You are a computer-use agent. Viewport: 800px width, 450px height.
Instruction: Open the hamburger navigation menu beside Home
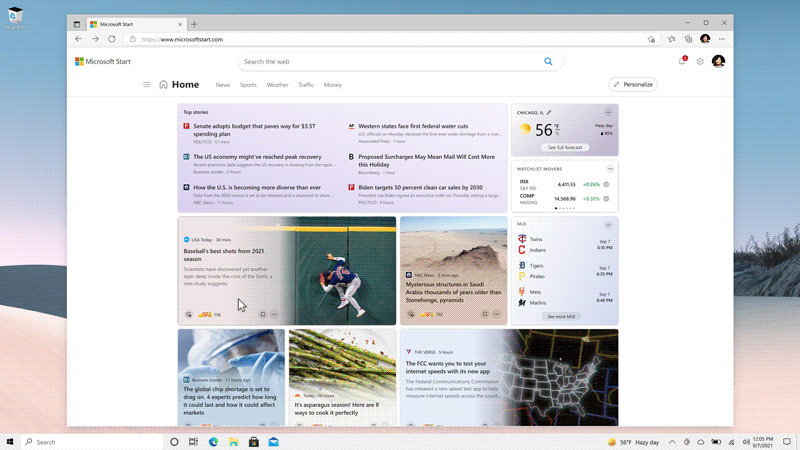[147, 85]
